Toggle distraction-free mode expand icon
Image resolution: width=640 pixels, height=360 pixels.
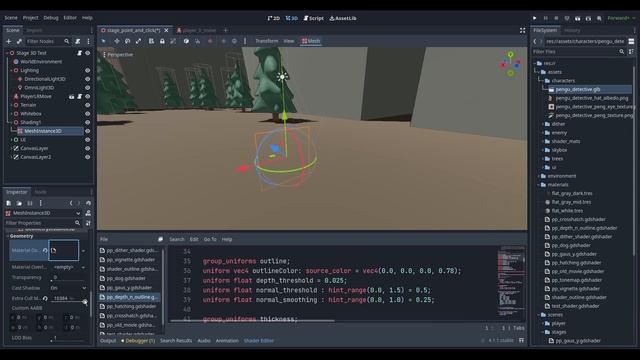click(x=522, y=30)
